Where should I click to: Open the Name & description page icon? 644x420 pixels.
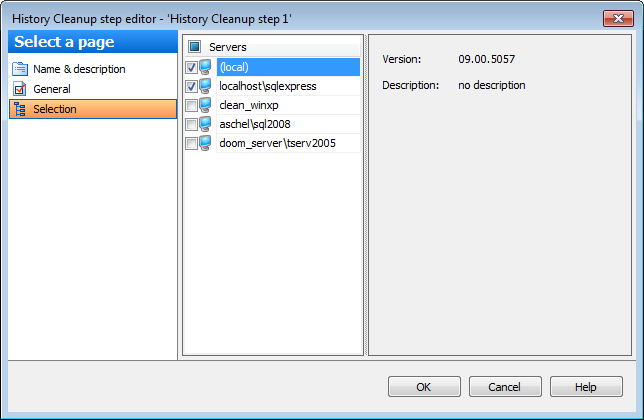click(20, 69)
